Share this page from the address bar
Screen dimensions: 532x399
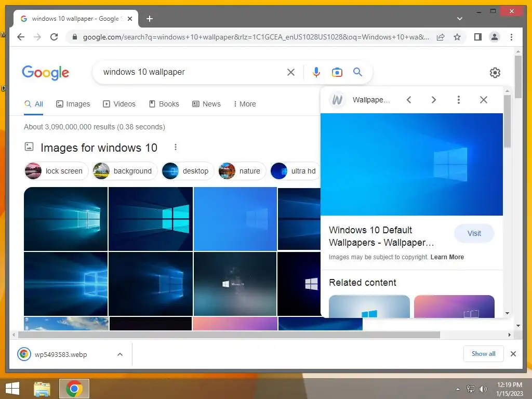(x=441, y=37)
